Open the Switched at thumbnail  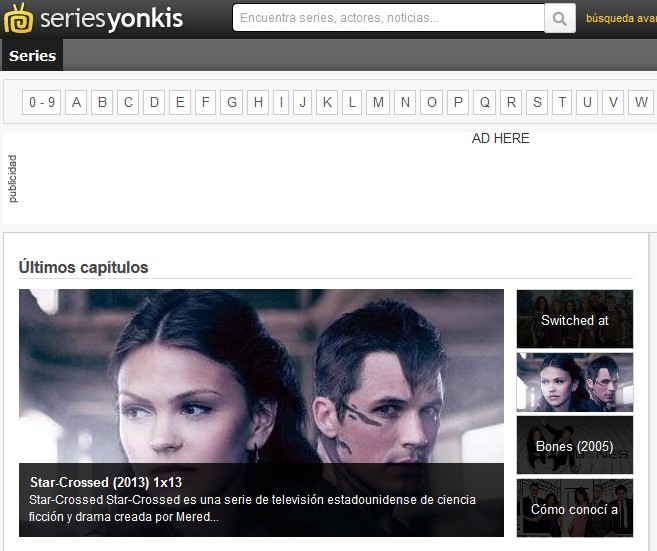574,319
